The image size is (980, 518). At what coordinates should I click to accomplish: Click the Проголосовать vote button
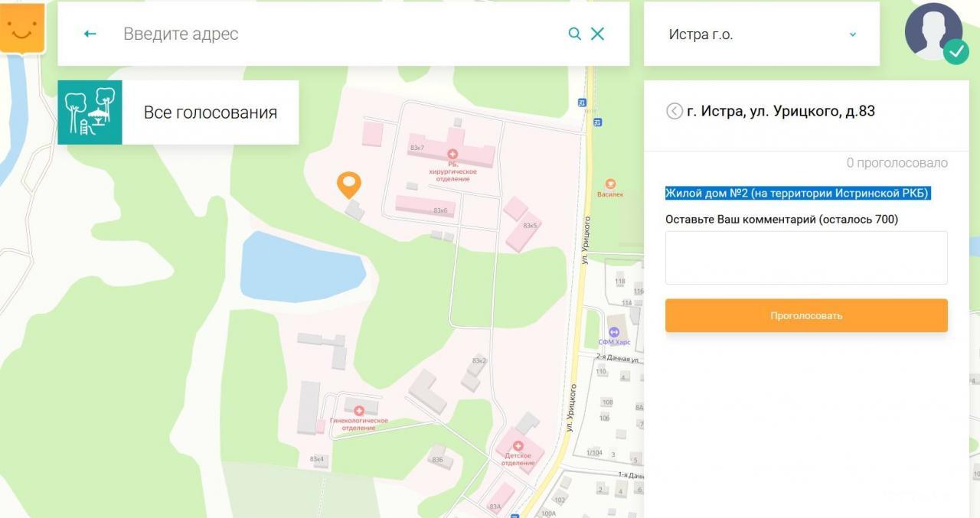click(x=806, y=315)
